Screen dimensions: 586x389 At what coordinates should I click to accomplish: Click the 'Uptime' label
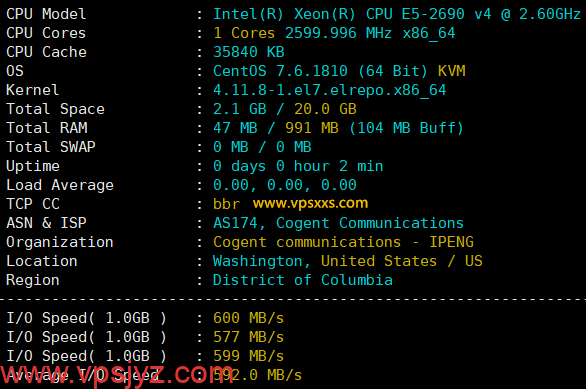[33, 166]
